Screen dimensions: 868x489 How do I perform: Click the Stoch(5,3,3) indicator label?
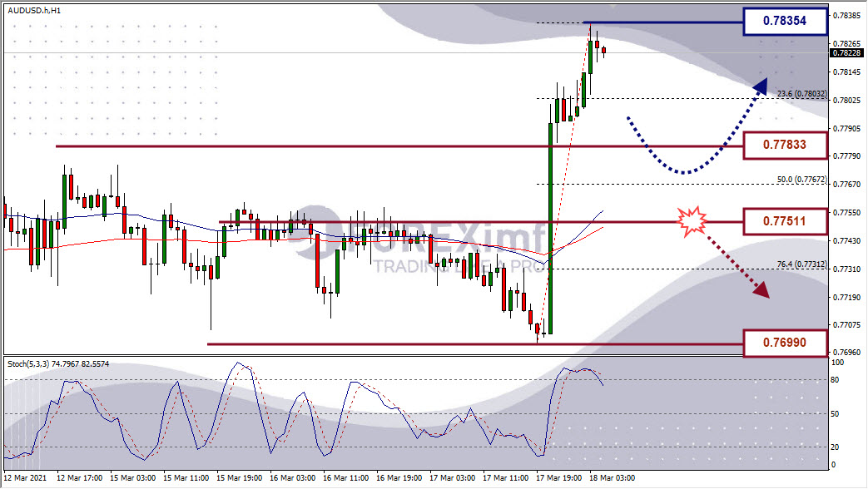point(58,364)
